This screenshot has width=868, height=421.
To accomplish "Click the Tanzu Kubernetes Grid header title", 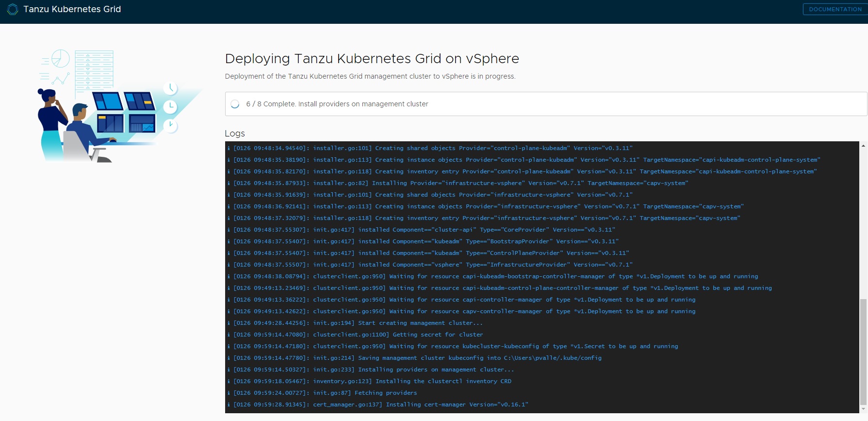I will 72,9.
